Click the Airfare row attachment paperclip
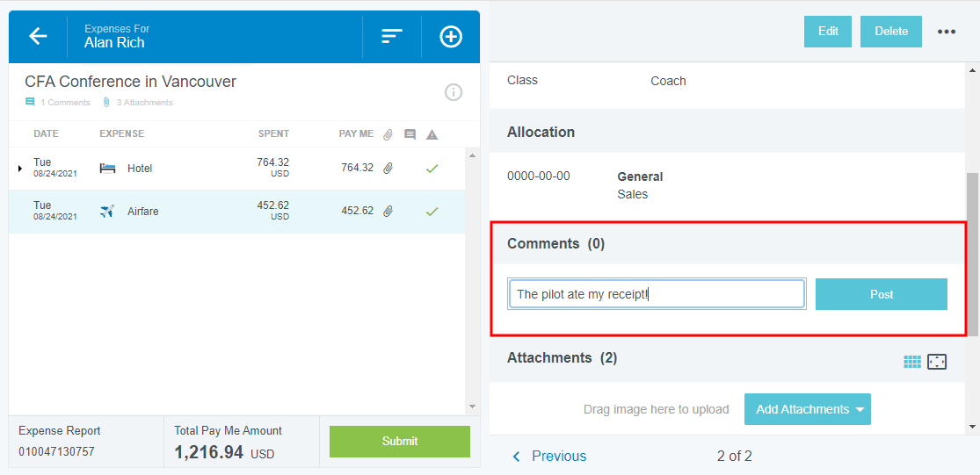 388,211
